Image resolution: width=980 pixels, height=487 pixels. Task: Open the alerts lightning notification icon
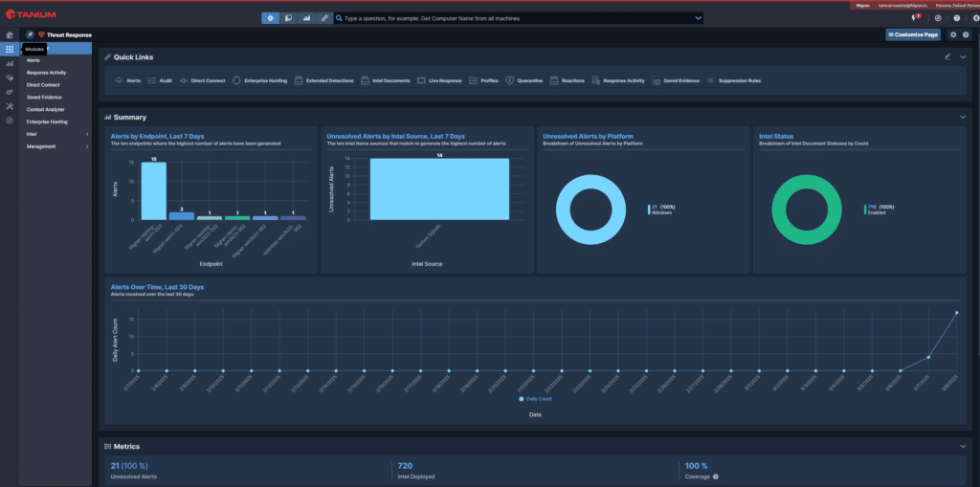click(x=914, y=18)
